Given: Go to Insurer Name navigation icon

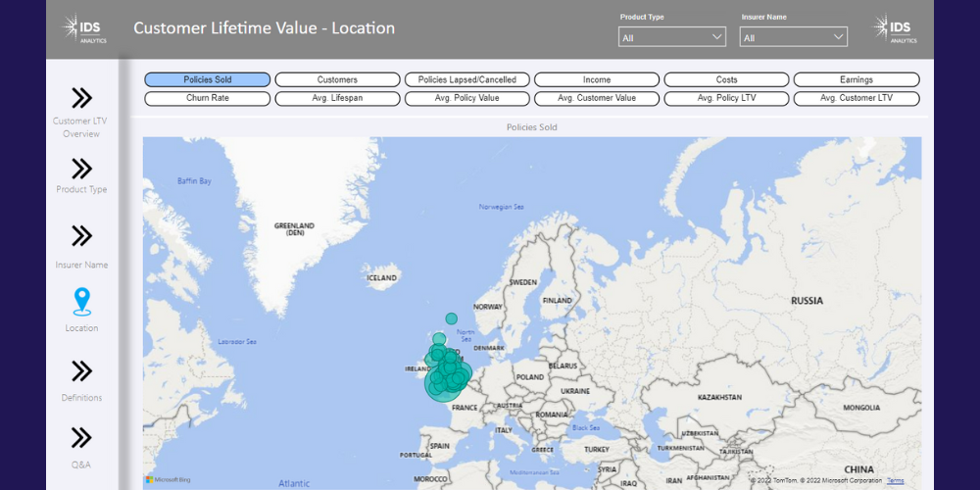Looking at the screenshot, I should [81, 235].
